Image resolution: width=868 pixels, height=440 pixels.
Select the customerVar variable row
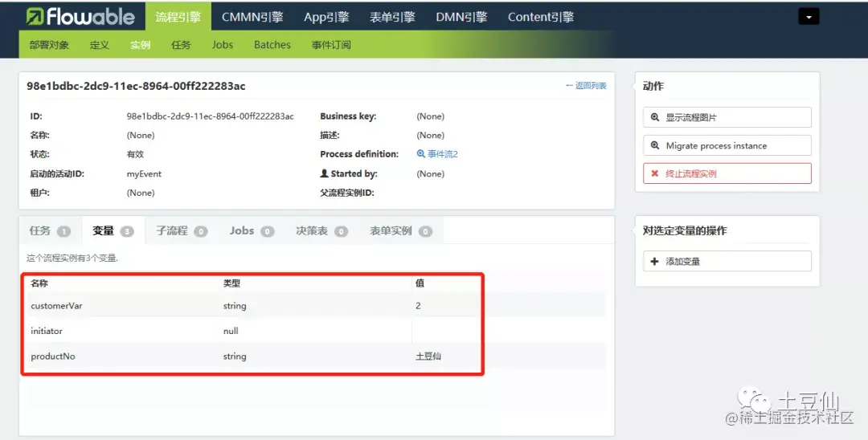coord(316,306)
